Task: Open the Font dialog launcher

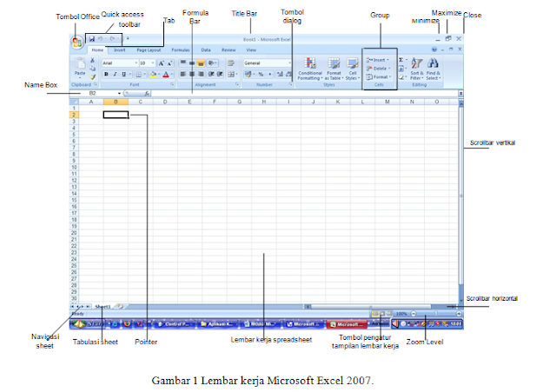Action: pos(172,84)
